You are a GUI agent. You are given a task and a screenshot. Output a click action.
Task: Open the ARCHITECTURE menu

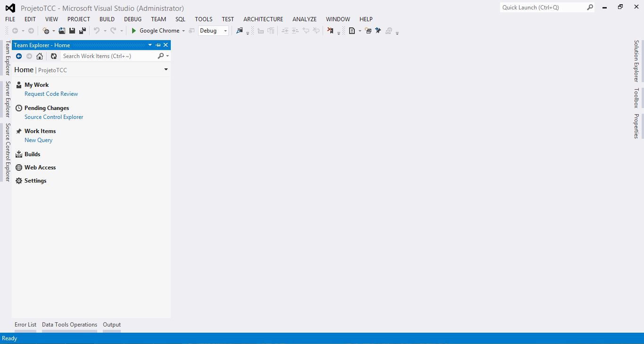(x=263, y=19)
